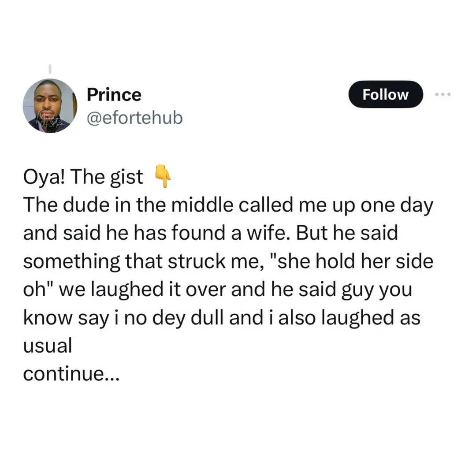
Task: Click the line starting "know say i no dey dull"
Action: point(221,318)
